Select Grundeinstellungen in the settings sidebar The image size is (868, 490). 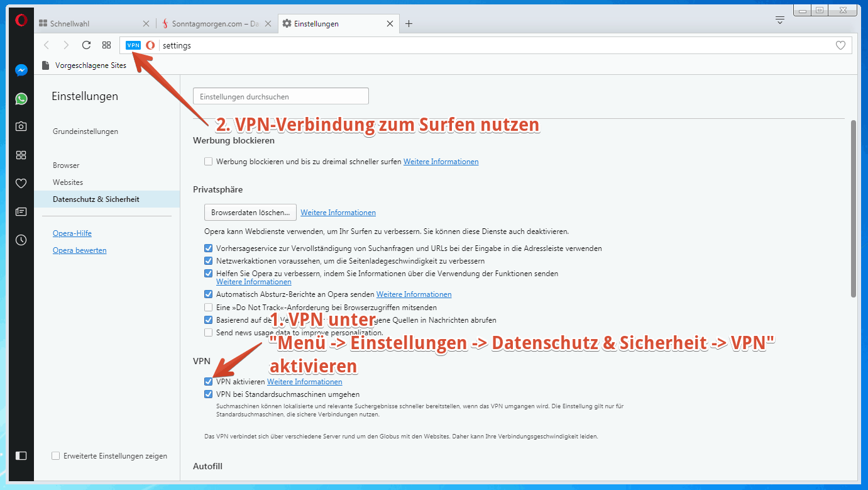coord(85,131)
